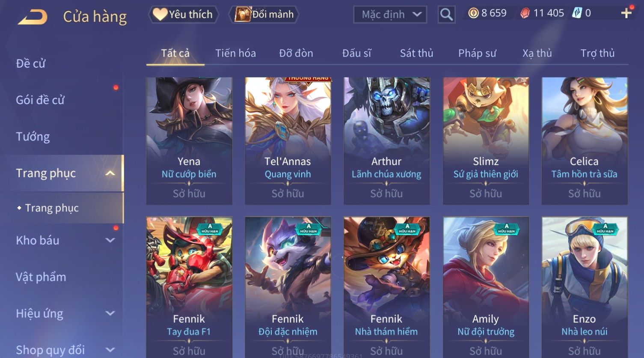Expand the Hiệu ứng sidebar section

(110, 313)
